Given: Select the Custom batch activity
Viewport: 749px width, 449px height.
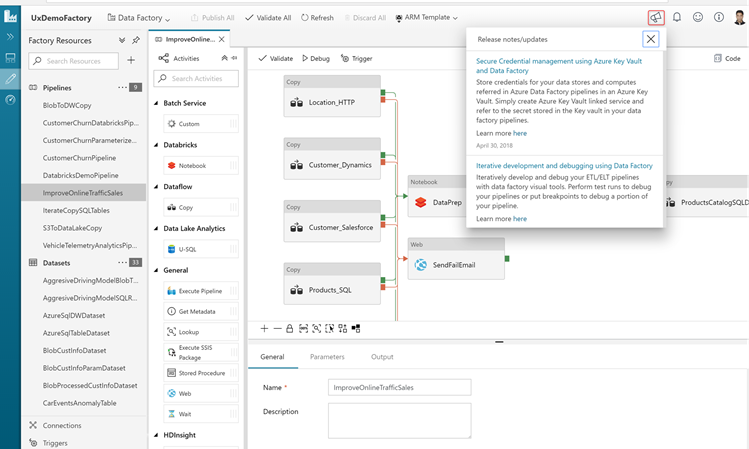Looking at the screenshot, I should coord(201,124).
